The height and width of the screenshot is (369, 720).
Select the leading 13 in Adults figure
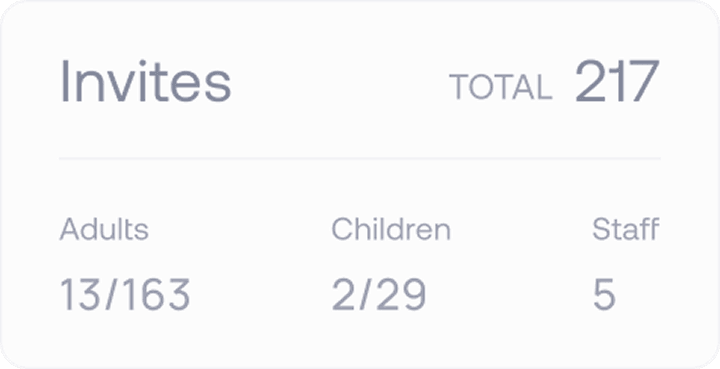point(81,294)
